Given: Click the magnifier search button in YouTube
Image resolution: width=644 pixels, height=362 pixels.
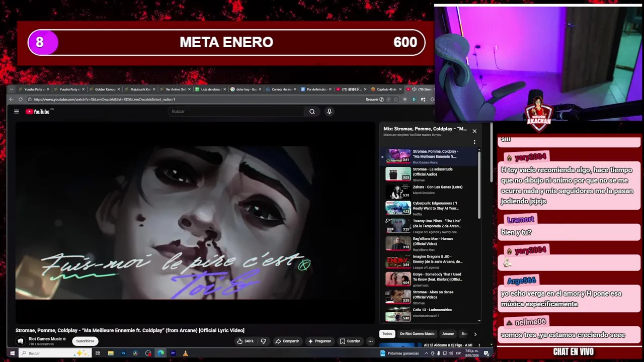Looking at the screenshot, I should [312, 112].
